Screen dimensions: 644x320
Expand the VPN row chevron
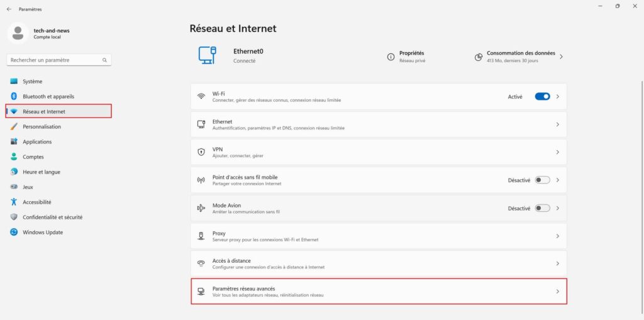pos(557,152)
